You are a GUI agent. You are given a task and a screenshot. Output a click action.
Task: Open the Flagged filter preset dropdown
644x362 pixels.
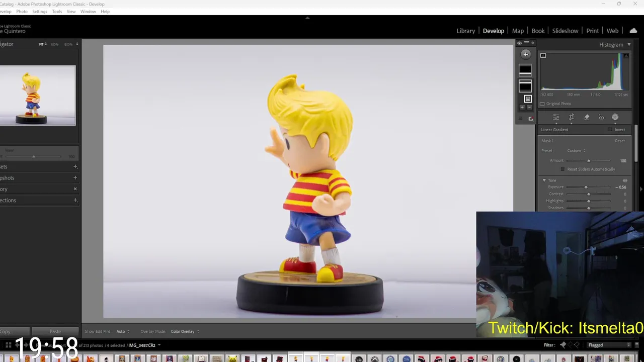(609, 345)
